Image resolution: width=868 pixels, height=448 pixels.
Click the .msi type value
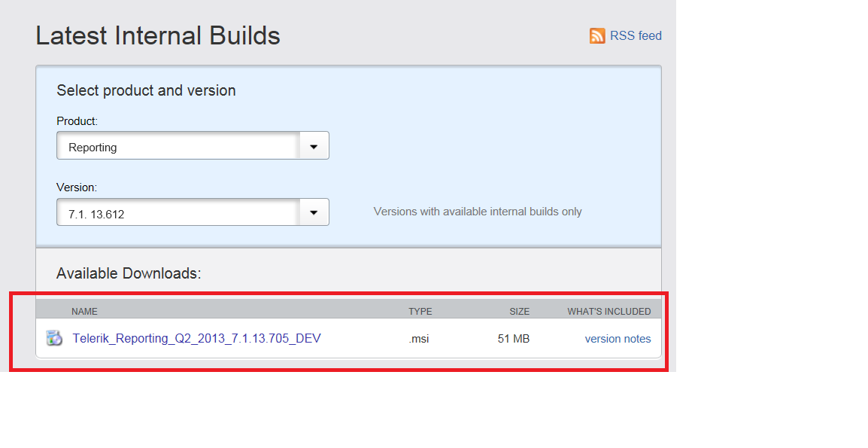[x=419, y=339]
